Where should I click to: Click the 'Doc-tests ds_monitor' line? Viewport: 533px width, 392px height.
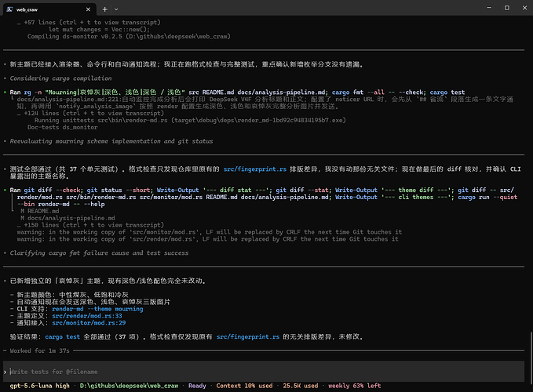coord(63,127)
